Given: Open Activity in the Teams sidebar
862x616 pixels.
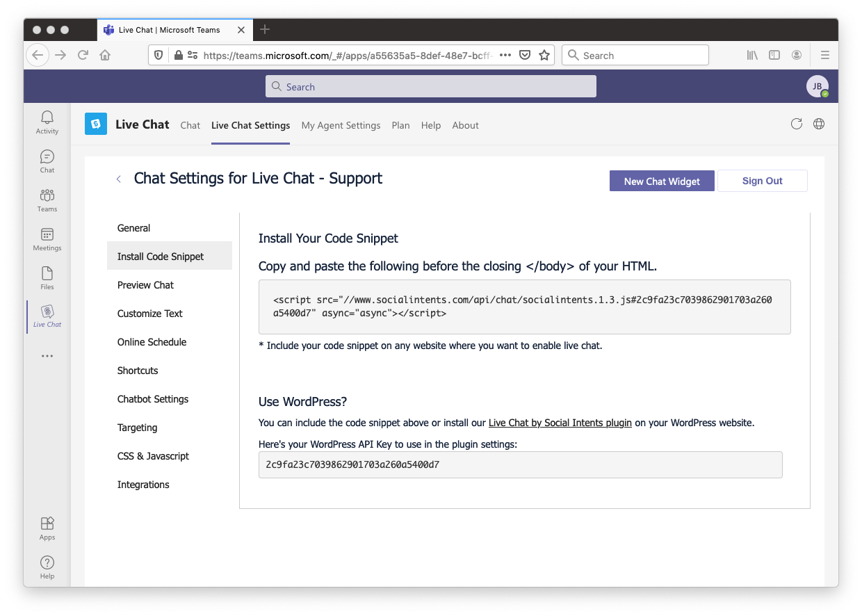Looking at the screenshot, I should pyautogui.click(x=47, y=122).
